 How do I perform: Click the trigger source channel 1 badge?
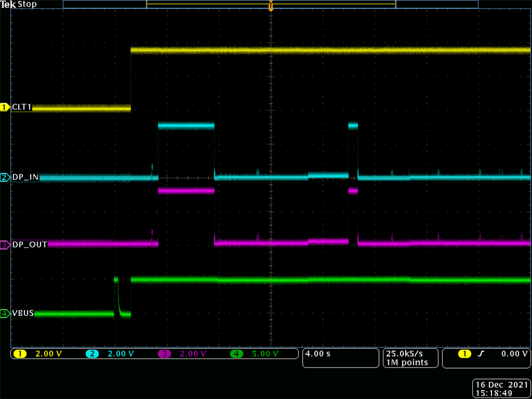point(464,354)
